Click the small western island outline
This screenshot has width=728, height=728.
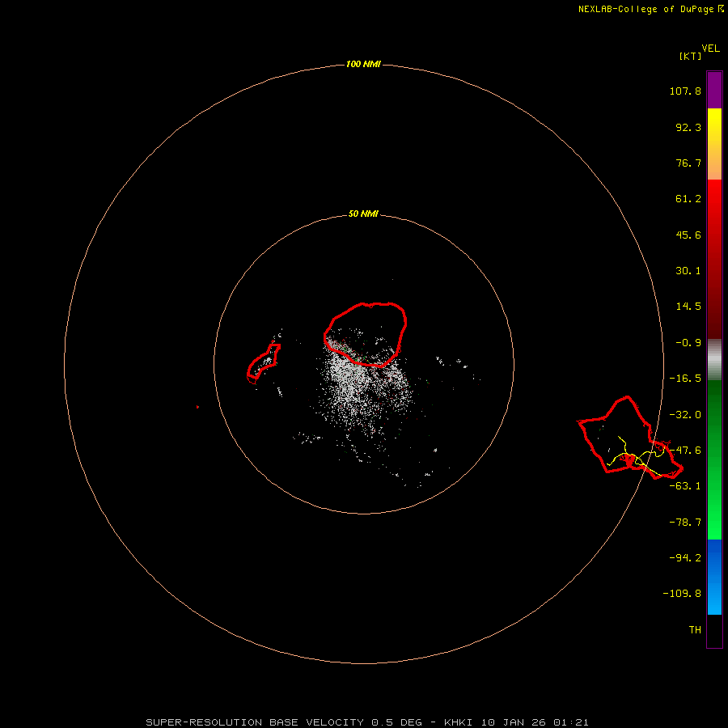pyautogui.click(x=264, y=363)
